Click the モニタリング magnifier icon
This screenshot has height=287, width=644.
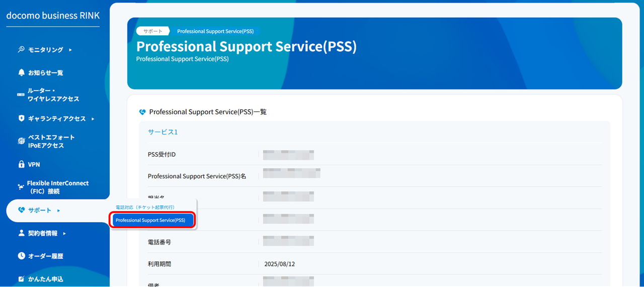(x=21, y=49)
